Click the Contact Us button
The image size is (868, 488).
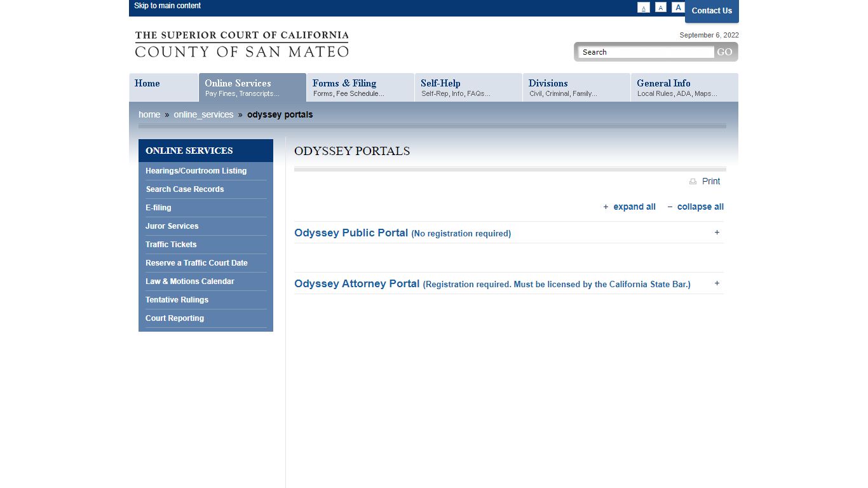pos(712,11)
